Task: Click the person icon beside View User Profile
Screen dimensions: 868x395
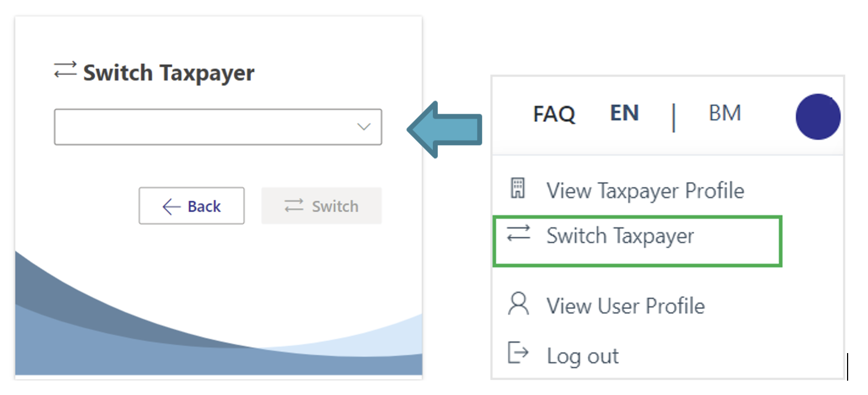Action: pyautogui.click(x=518, y=304)
